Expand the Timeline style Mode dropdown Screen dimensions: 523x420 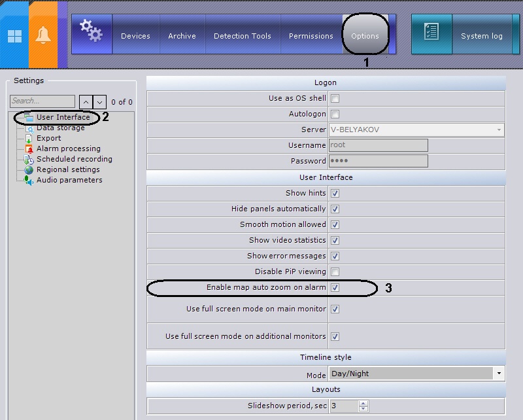(x=499, y=374)
